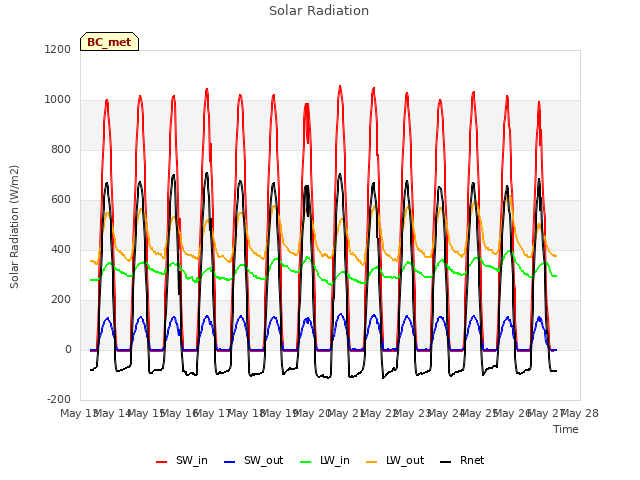Click the BC_met annotation label
Image resolution: width=640 pixels, height=480 pixels.
[109, 42]
